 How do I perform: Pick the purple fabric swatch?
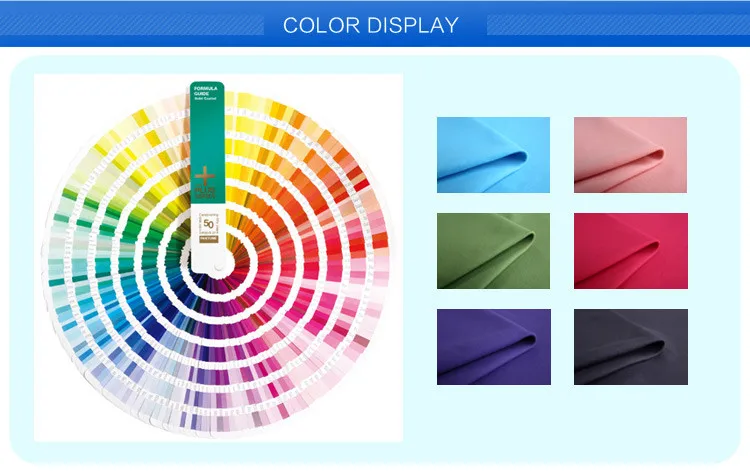coord(494,347)
